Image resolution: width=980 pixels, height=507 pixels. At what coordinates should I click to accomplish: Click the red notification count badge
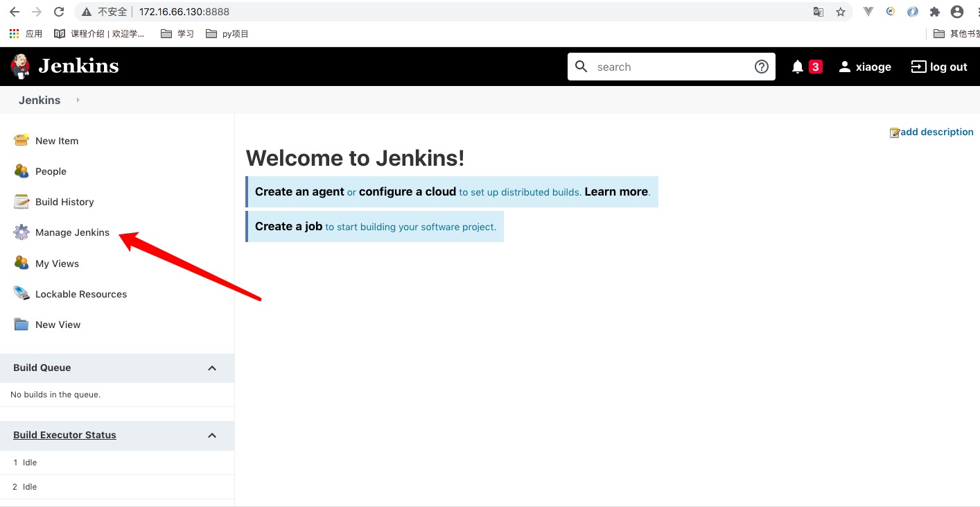pos(816,67)
